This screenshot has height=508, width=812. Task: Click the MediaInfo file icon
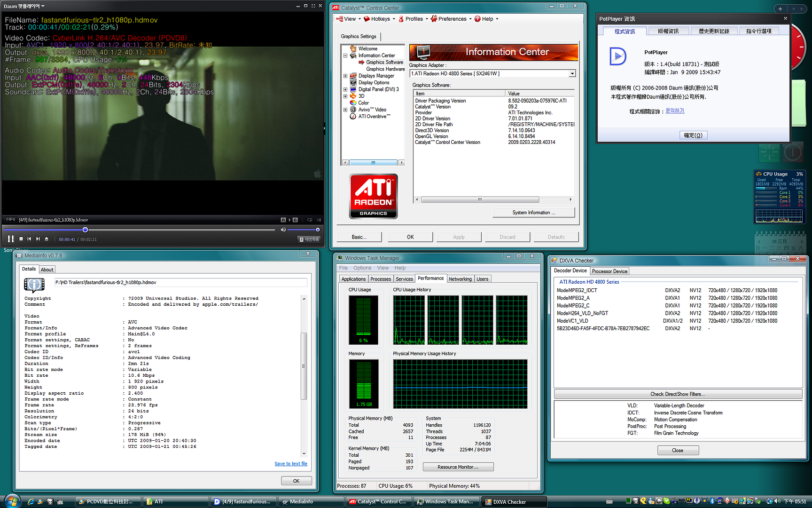point(34,285)
